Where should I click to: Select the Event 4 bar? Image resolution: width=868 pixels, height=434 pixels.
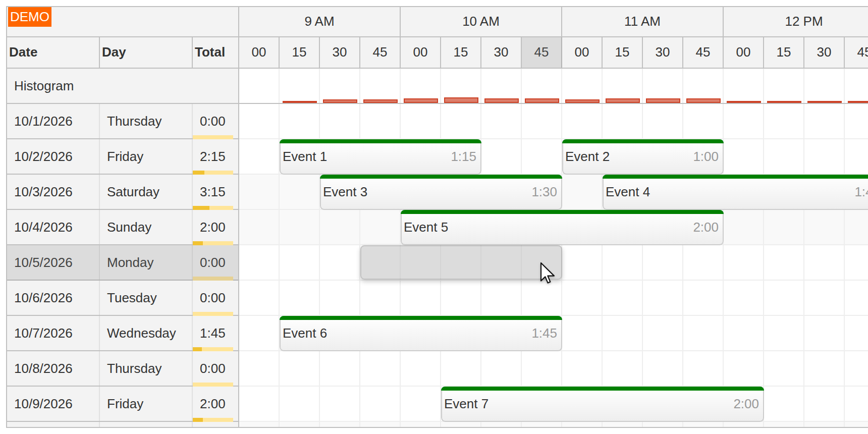[x=735, y=192]
